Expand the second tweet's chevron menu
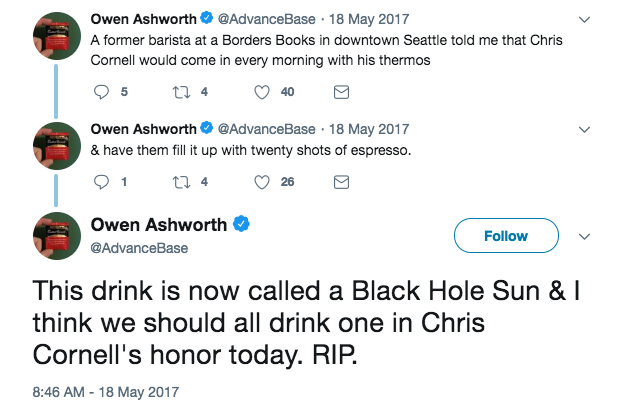The height and width of the screenshot is (410, 623). point(585,129)
